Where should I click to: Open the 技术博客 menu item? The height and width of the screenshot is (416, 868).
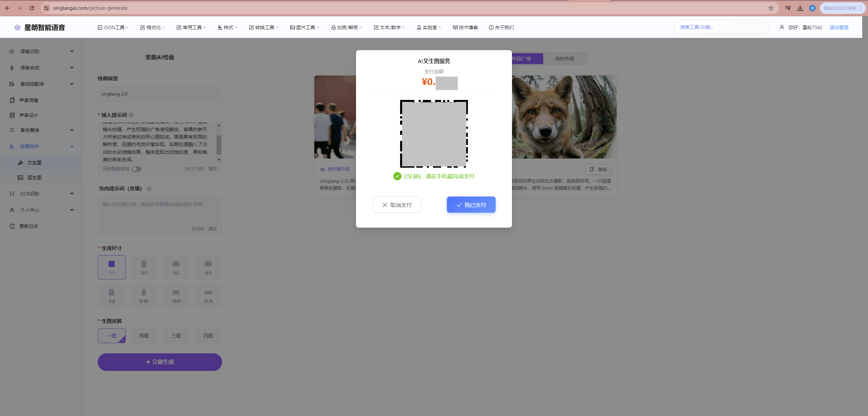(x=465, y=27)
